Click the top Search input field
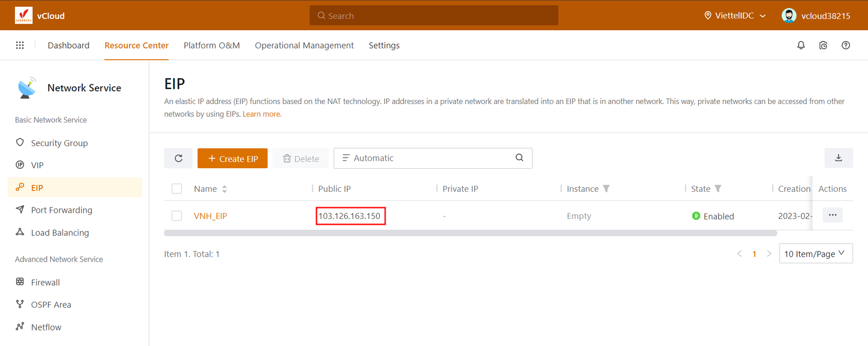 tap(433, 16)
